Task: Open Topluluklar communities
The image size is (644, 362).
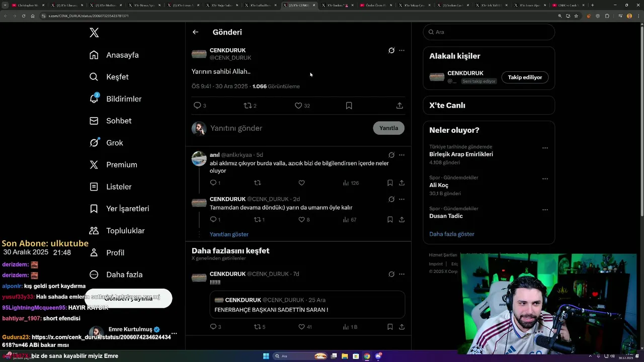Action: click(117, 231)
